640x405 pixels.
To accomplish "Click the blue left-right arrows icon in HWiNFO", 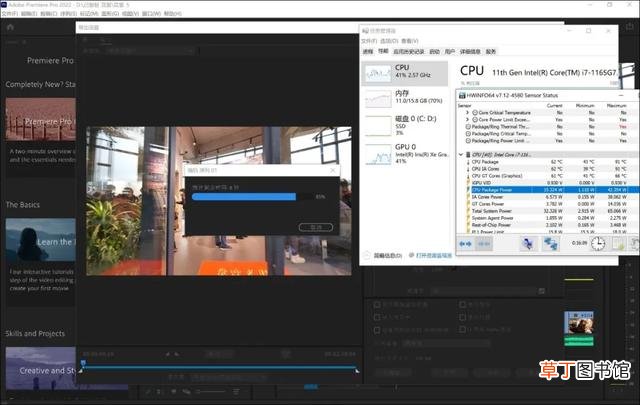I will click(x=465, y=244).
